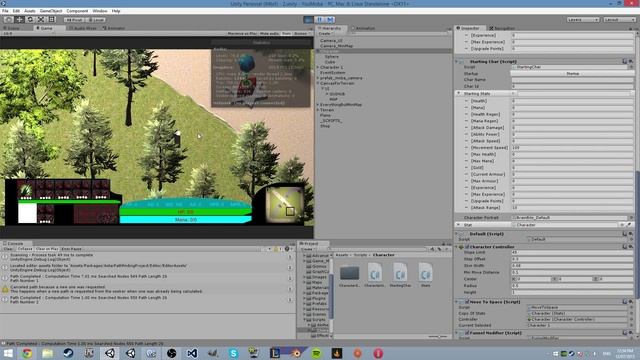Select the Scale tool in the toolbar

(41, 20)
